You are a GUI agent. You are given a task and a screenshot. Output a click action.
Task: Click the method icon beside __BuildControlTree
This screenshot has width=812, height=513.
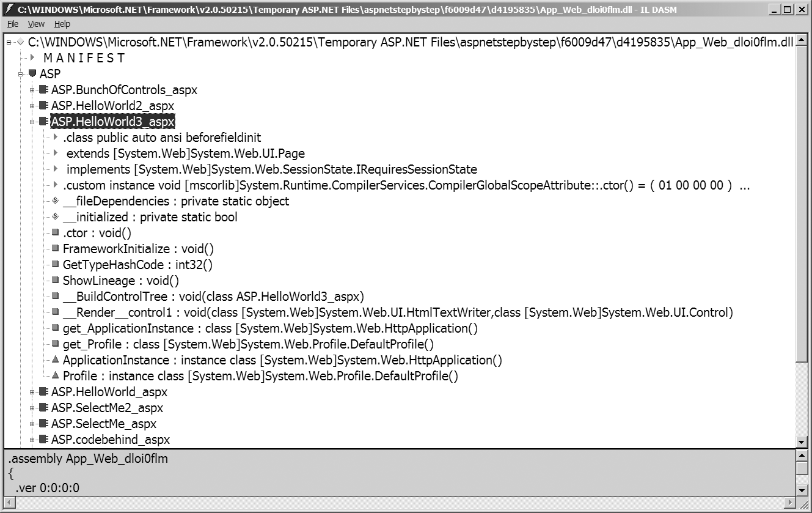pyautogui.click(x=56, y=297)
